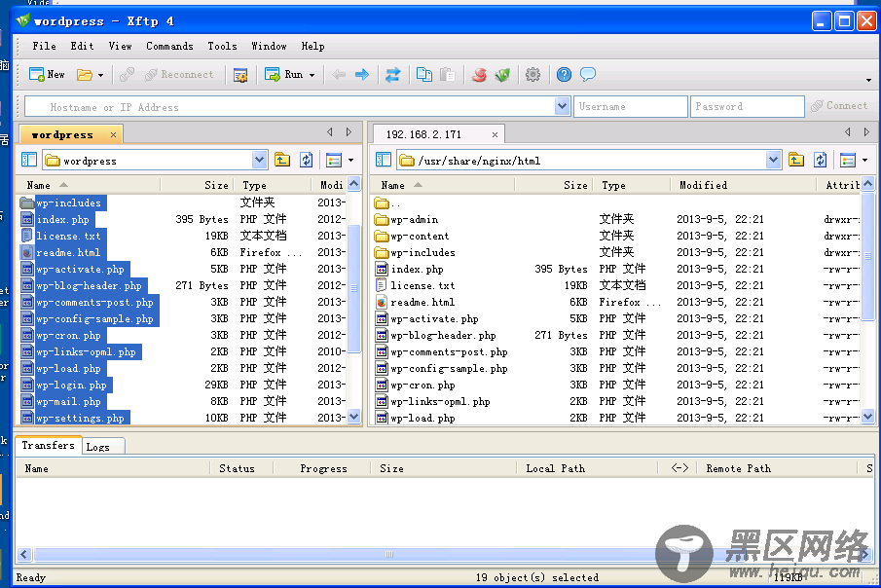
Task: Click the local pane view mode icon
Action: (334, 161)
